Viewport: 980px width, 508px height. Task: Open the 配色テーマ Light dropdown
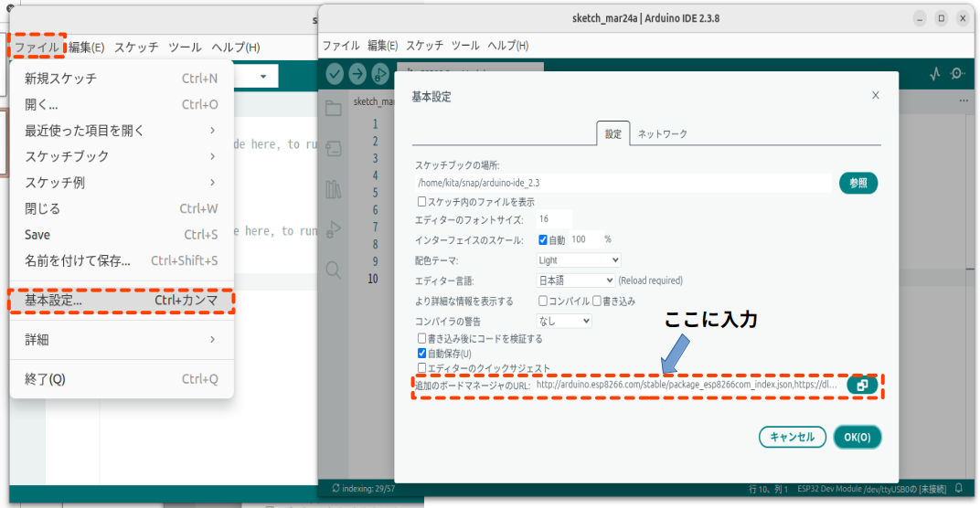point(578,259)
